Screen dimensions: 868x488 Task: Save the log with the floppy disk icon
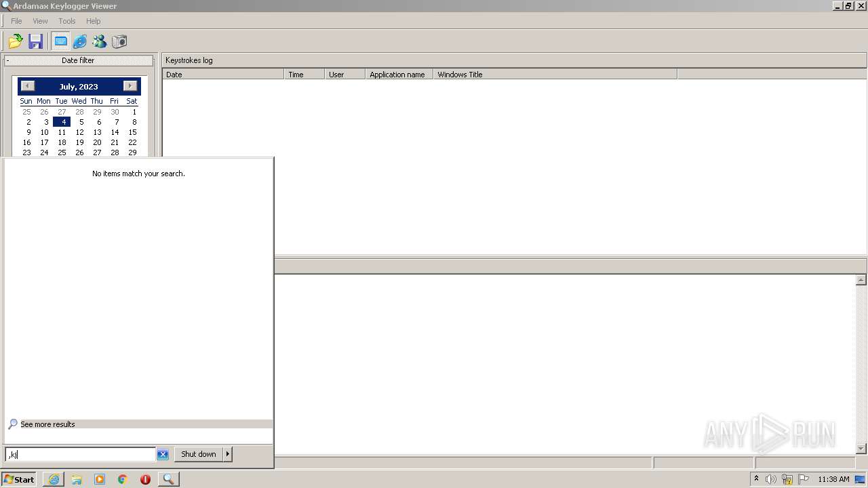(x=35, y=41)
